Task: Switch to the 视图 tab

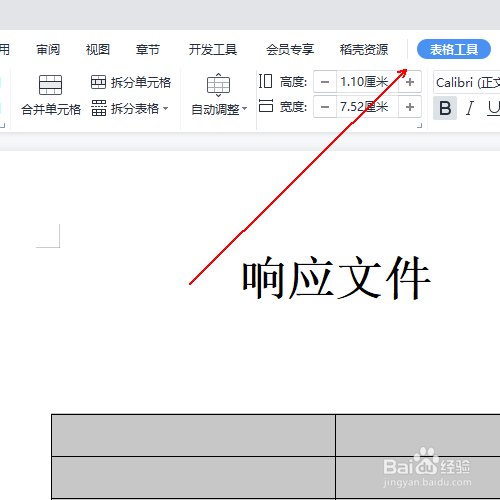Action: click(98, 50)
